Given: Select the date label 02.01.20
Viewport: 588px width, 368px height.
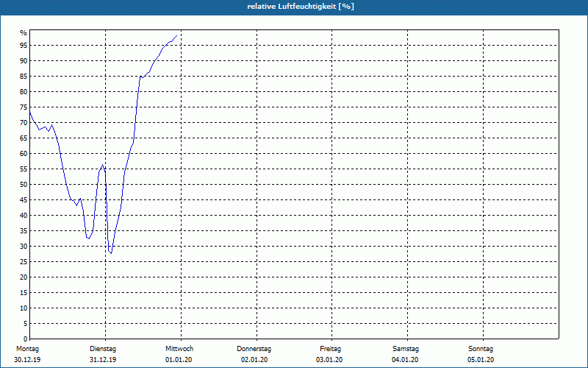Looking at the screenshot, I should 254,360.
